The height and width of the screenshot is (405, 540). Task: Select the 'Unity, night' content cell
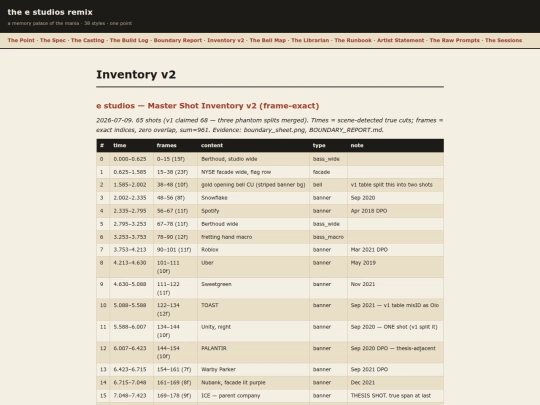[253, 331]
